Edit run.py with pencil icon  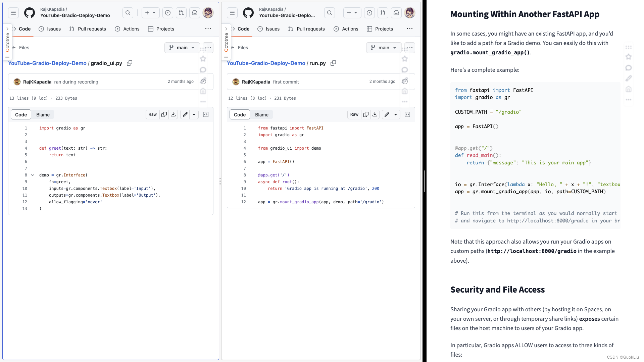pos(387,114)
